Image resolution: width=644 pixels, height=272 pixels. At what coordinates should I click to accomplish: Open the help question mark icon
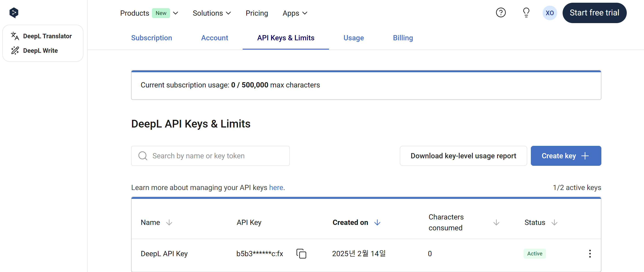point(500,13)
